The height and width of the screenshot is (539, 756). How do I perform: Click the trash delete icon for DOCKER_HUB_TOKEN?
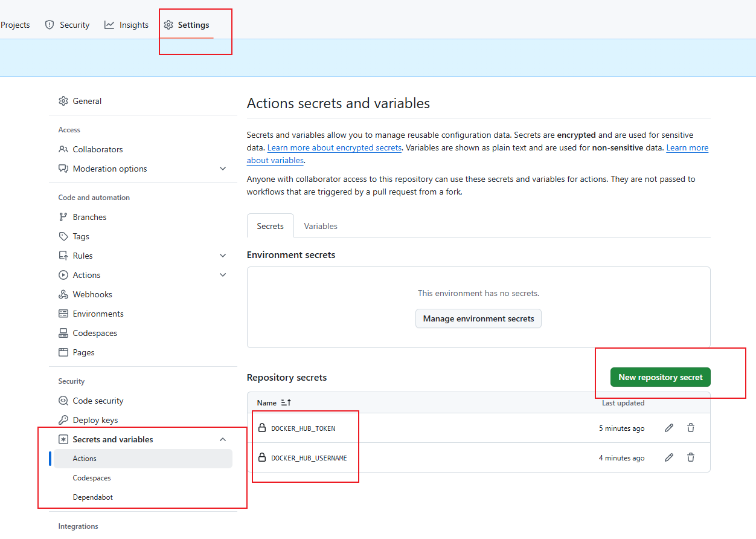691,428
